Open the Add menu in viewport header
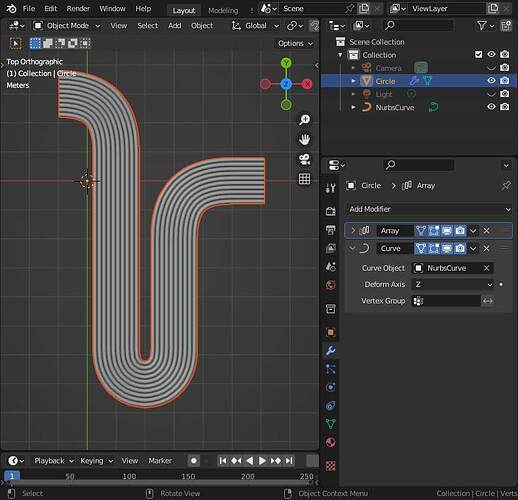Viewport: 518px width, 500px height. (175, 26)
